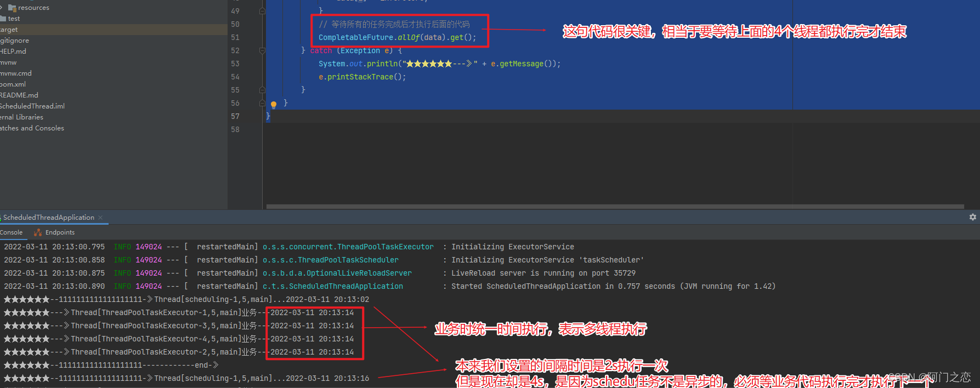980x388 pixels.
Task: Click the Endpoints tab icon
Action: point(38,232)
